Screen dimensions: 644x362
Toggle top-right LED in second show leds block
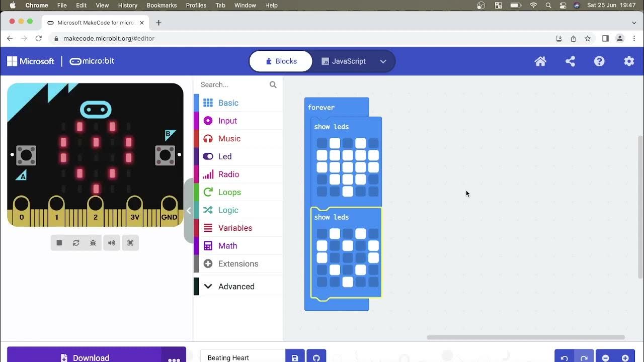click(x=373, y=234)
